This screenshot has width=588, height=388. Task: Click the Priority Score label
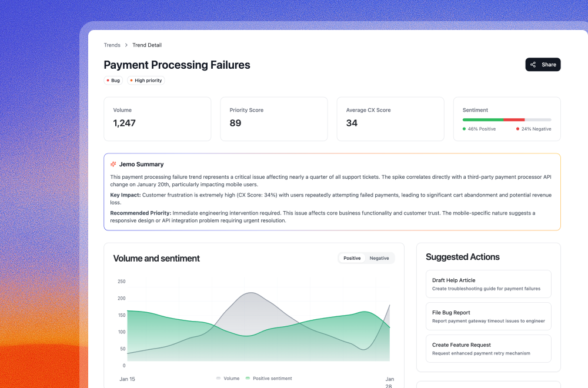pos(246,110)
